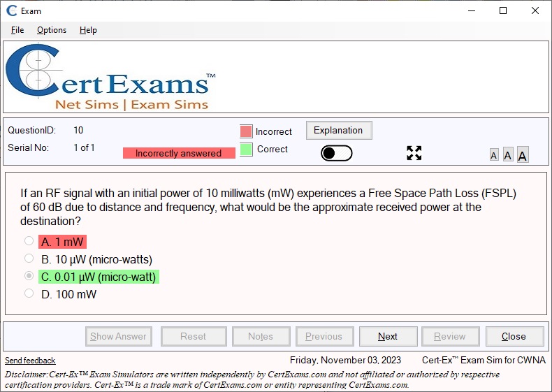Select radio button for A. 1 mW

click(x=29, y=241)
